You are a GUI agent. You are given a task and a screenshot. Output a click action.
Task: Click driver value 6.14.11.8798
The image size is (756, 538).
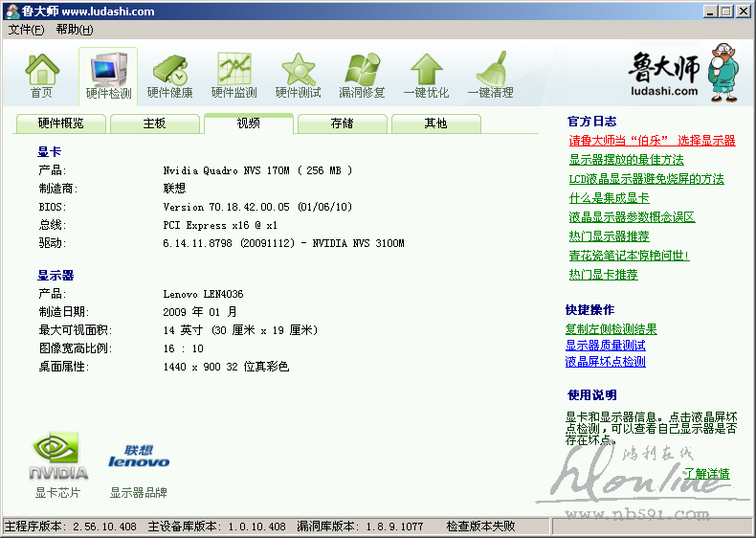click(198, 243)
